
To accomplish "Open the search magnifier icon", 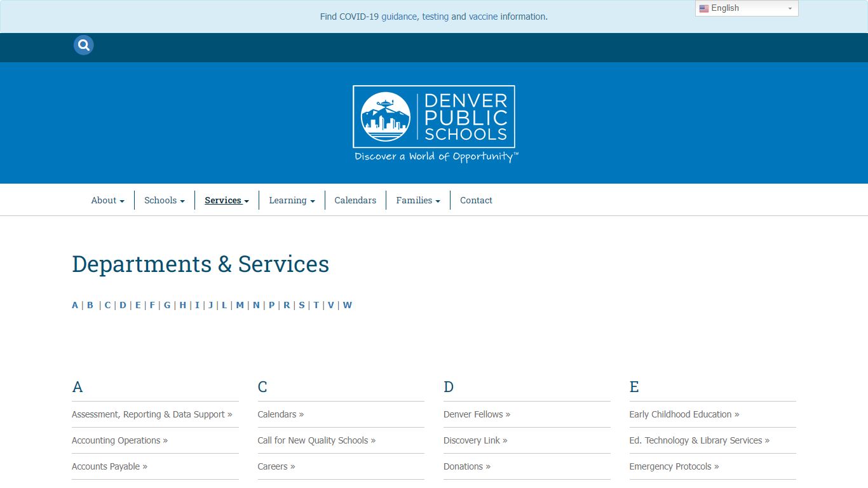I will [83, 45].
